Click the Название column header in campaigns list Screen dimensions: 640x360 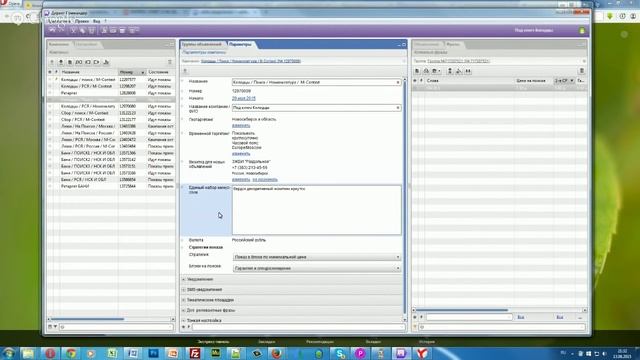point(71,72)
